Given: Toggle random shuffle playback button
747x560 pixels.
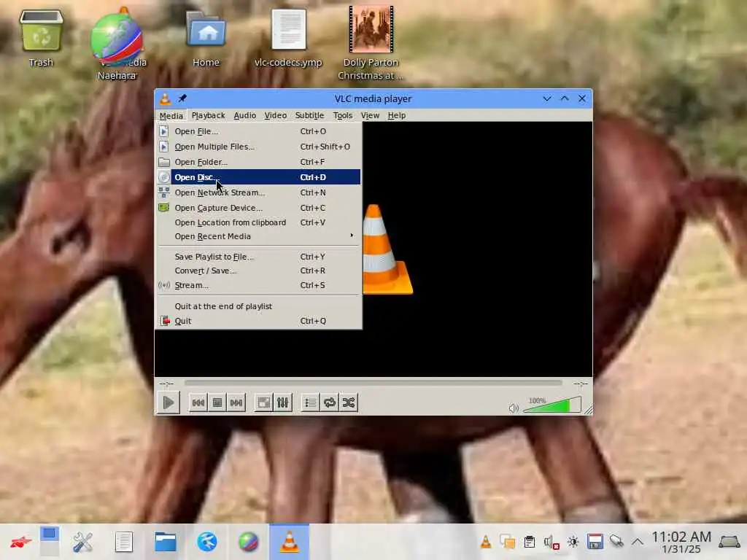Looking at the screenshot, I should (x=348, y=402).
